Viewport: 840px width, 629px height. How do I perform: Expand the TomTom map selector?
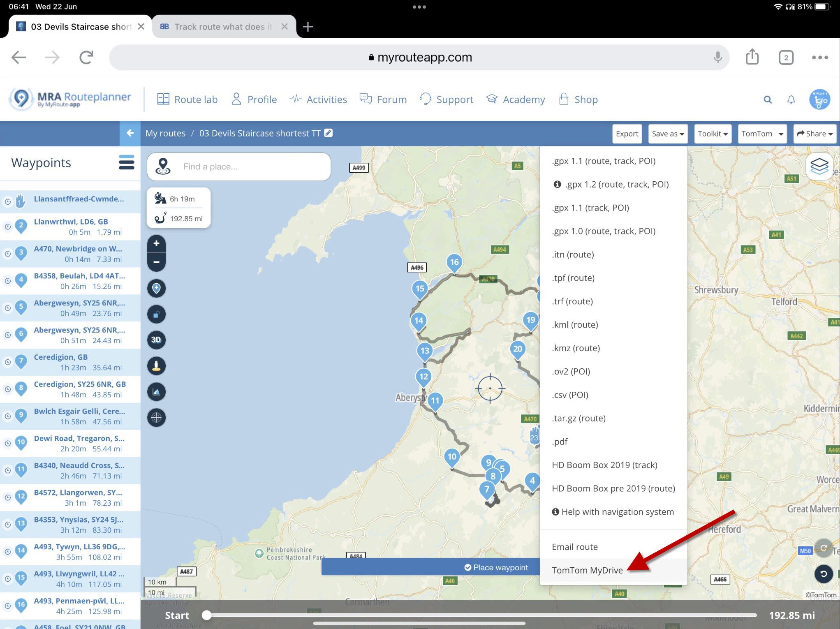pyautogui.click(x=762, y=134)
